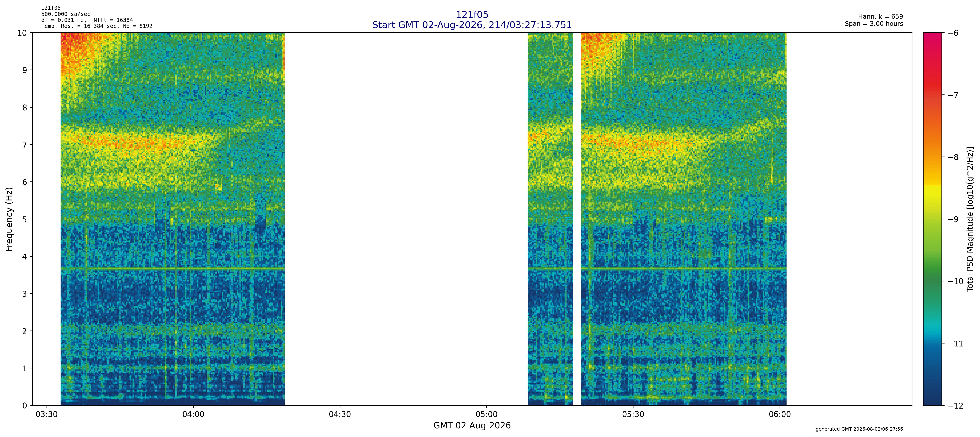Screen dimensions: 980x437
Task: Click the frequency axis tick label "10"
Action: coord(22,33)
